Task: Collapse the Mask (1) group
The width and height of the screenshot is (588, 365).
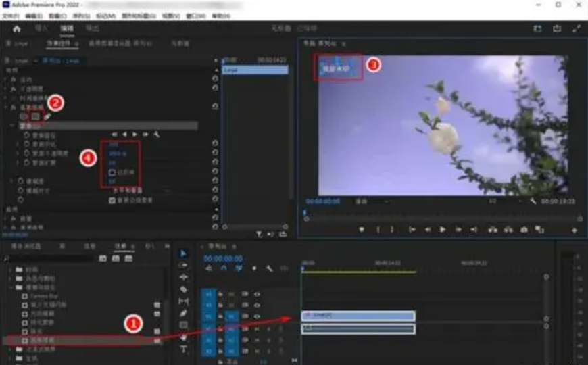Action: [12, 126]
